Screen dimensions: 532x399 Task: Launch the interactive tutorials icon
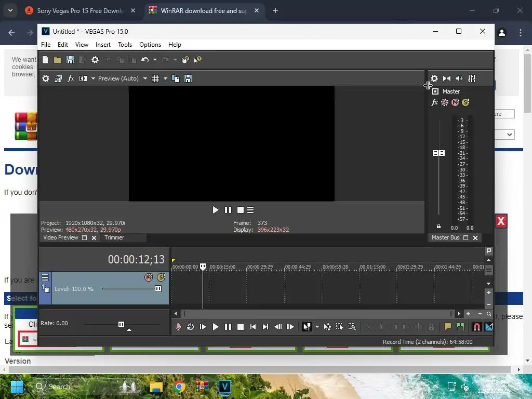pyautogui.click(x=185, y=60)
